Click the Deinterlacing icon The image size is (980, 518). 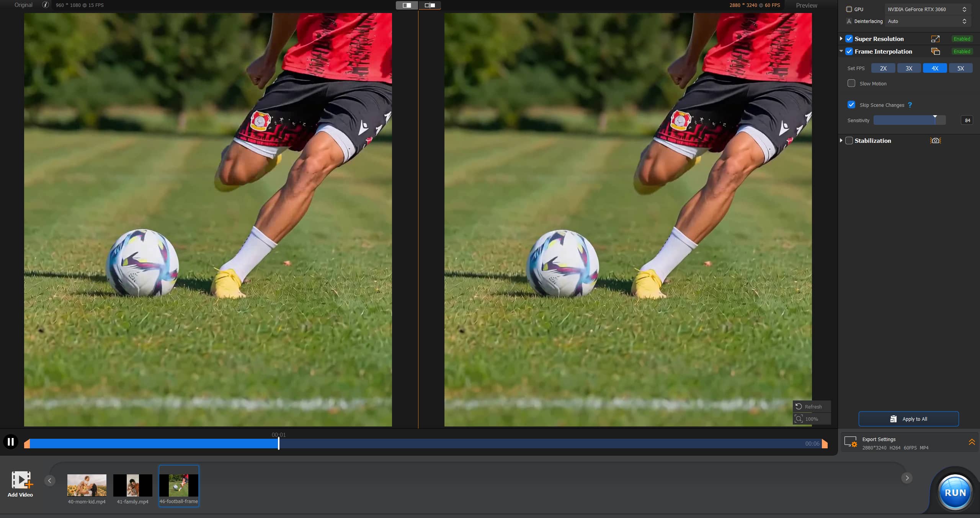click(849, 21)
